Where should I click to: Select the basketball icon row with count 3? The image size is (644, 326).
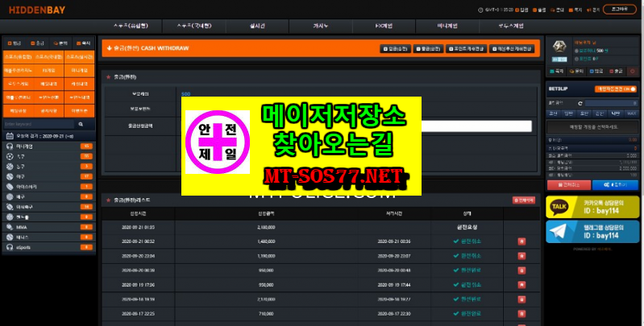[x=49, y=166]
